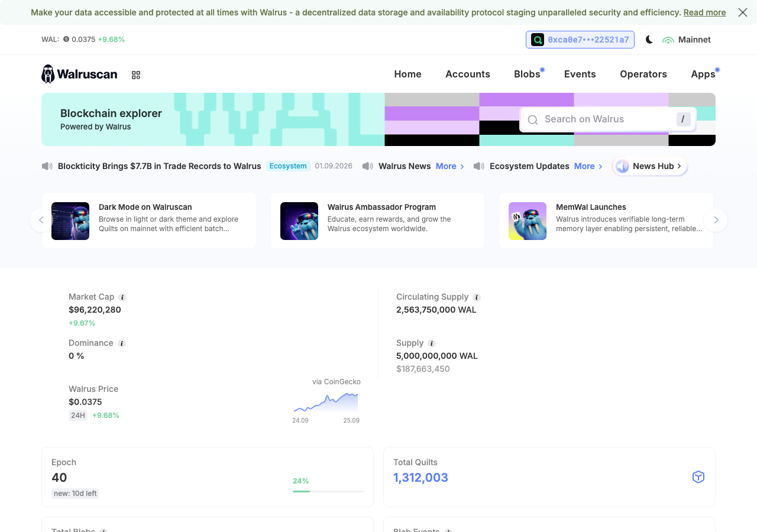
Task: Click the Total Quilts cube icon
Action: pyautogui.click(x=698, y=477)
